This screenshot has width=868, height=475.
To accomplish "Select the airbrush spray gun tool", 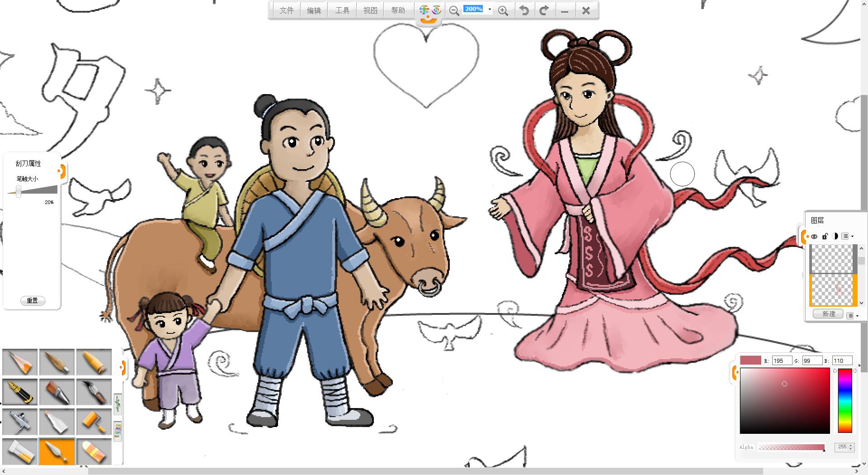I will point(20,422).
